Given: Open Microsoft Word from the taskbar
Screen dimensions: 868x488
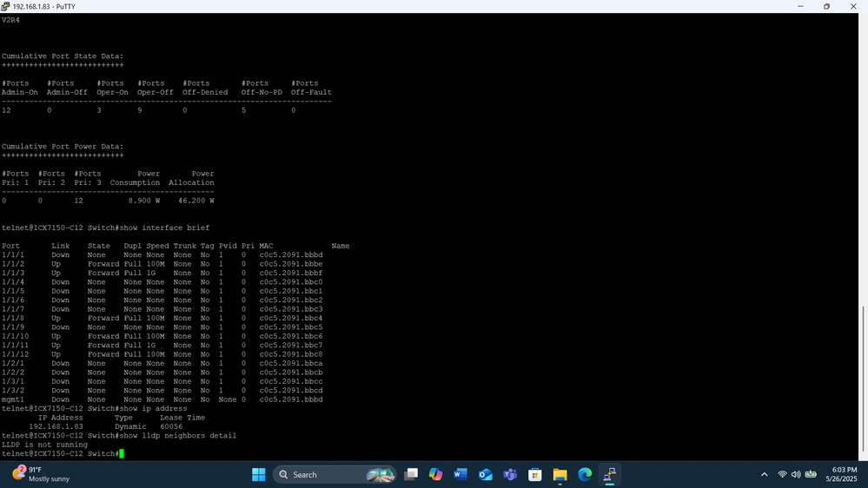Looking at the screenshot, I should click(x=461, y=475).
